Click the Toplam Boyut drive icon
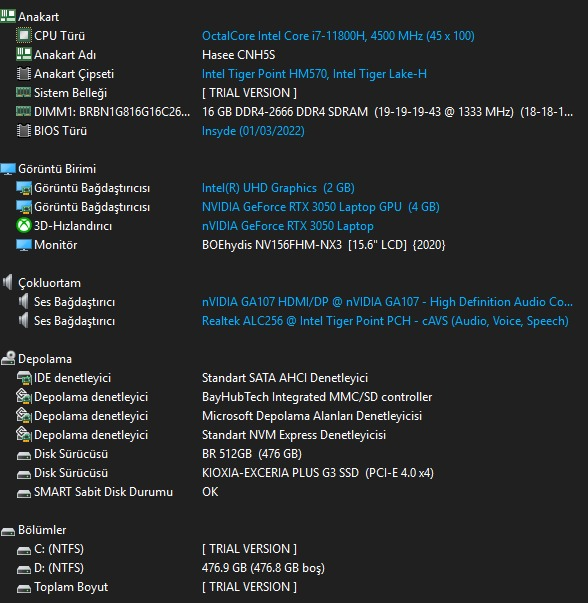 click(x=24, y=588)
